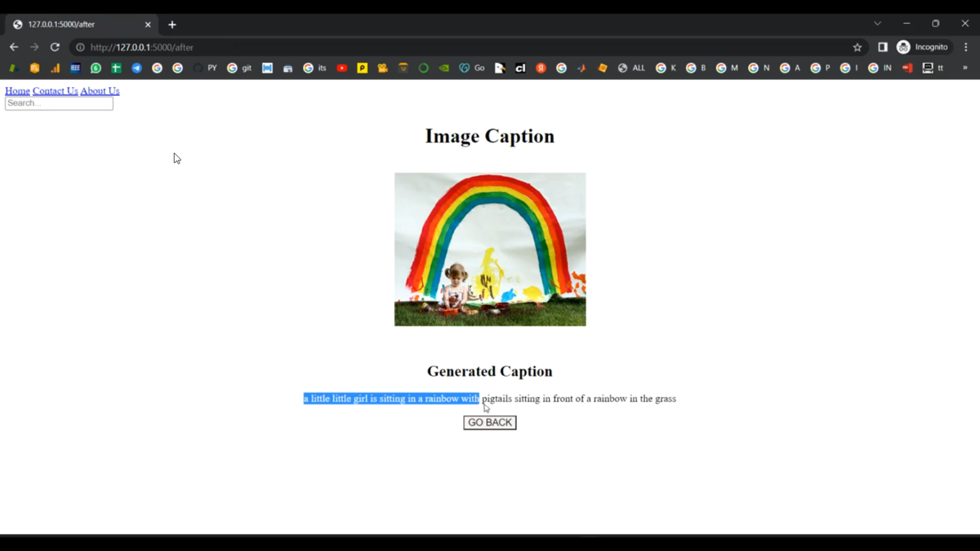
Task: Expand the tab search chevron
Action: pyautogui.click(x=877, y=24)
